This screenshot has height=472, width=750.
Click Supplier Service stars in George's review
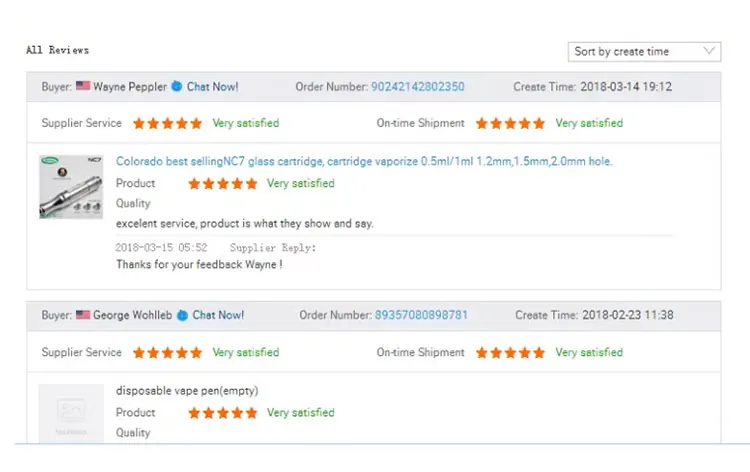[167, 353]
